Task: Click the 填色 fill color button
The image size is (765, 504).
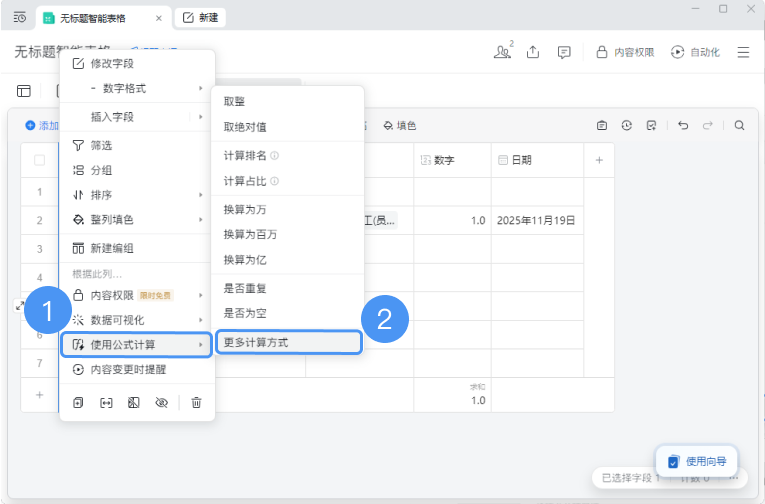Action: pos(400,126)
